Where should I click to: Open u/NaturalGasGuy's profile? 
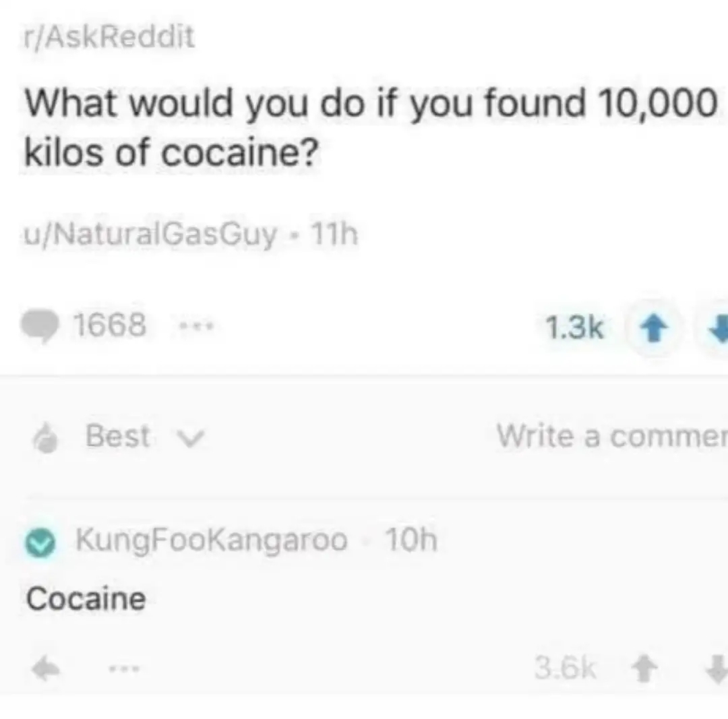point(150,234)
